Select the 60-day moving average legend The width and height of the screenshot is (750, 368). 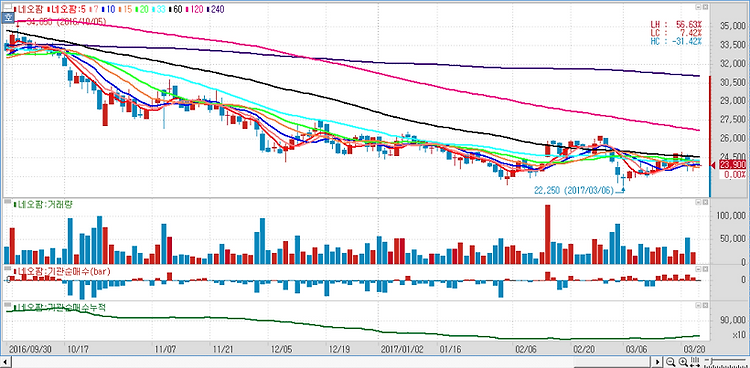176,9
